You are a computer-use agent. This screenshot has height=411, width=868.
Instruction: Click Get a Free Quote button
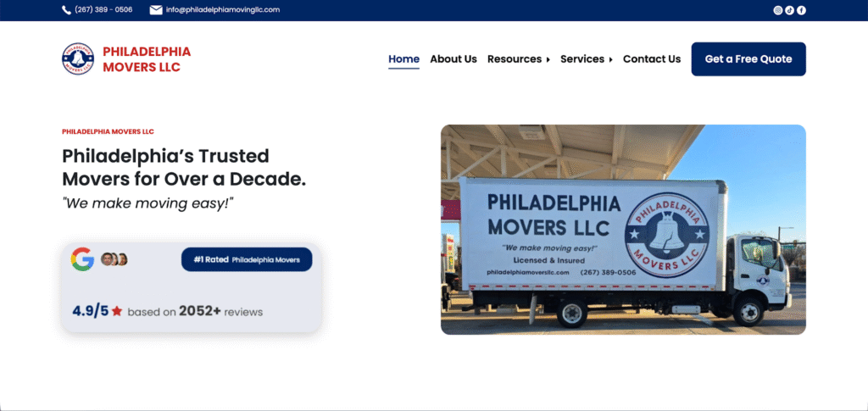click(x=748, y=59)
